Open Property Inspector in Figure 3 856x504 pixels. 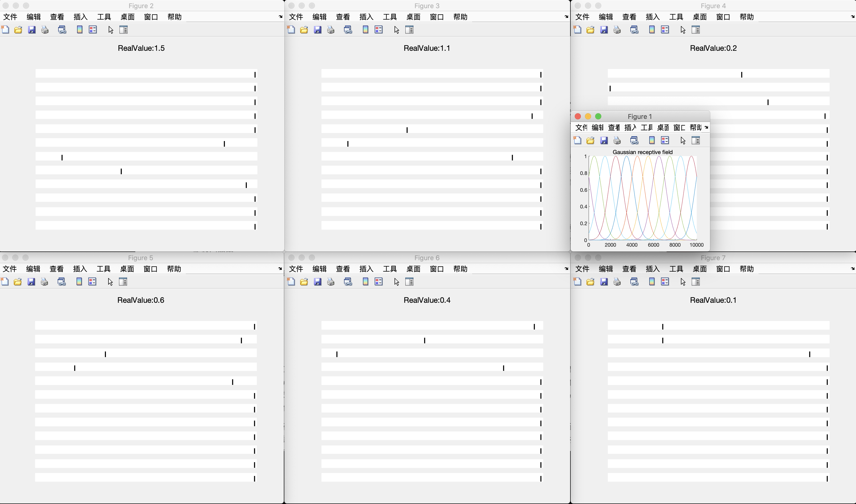[409, 30]
